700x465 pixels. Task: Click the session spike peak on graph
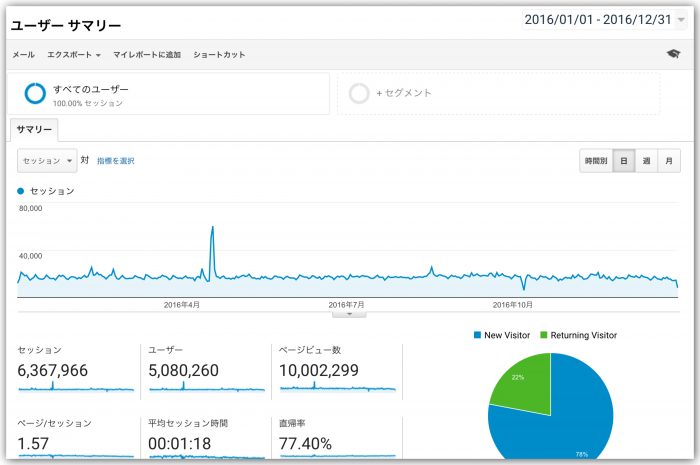pos(212,228)
